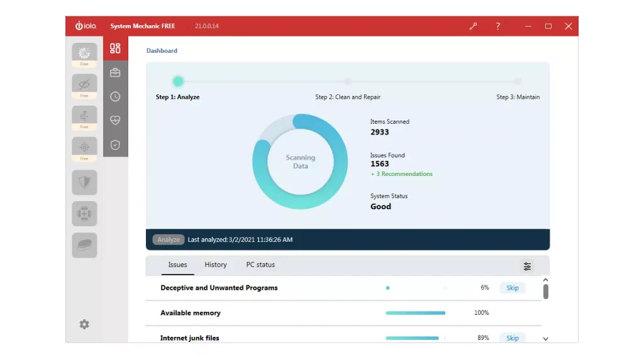Click the 100% value for Available memory
The image size is (644, 362).
481,313
